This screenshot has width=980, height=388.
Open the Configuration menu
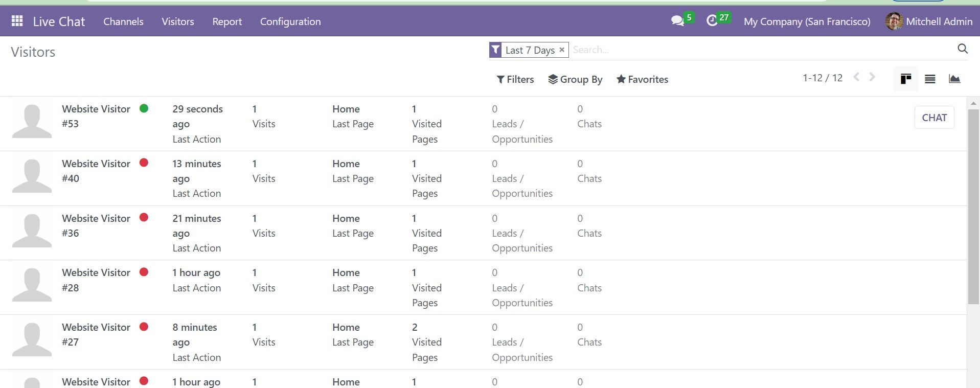coord(290,21)
